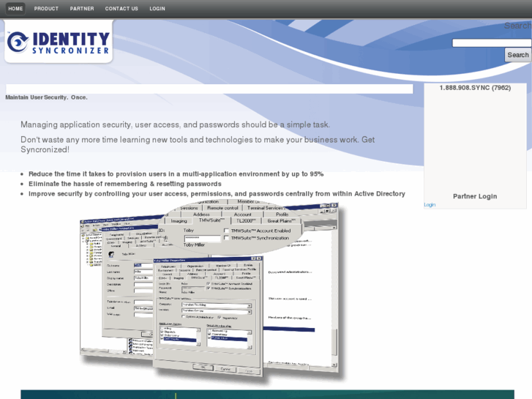
Task: Navigate to CONTACT US
Action: click(121, 9)
